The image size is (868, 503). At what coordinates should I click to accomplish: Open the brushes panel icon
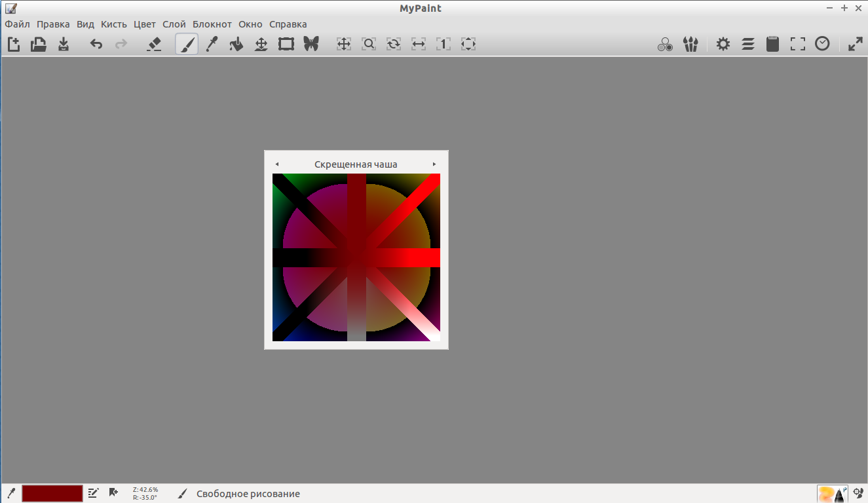coord(690,45)
